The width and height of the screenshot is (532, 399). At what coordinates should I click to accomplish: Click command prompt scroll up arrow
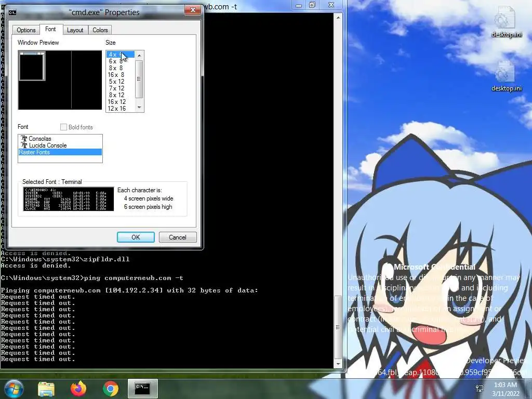click(338, 17)
